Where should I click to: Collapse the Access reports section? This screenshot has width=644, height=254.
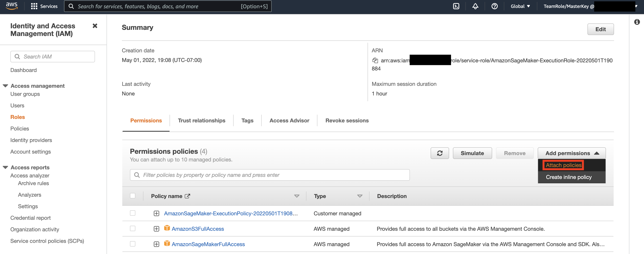coord(5,167)
